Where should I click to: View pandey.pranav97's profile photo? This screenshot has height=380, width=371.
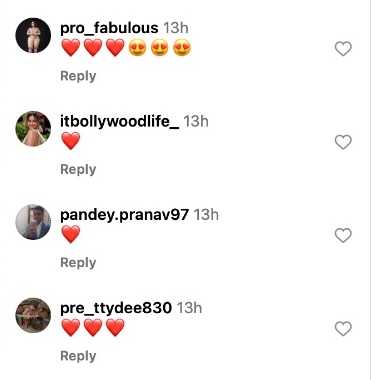pyautogui.click(x=33, y=222)
